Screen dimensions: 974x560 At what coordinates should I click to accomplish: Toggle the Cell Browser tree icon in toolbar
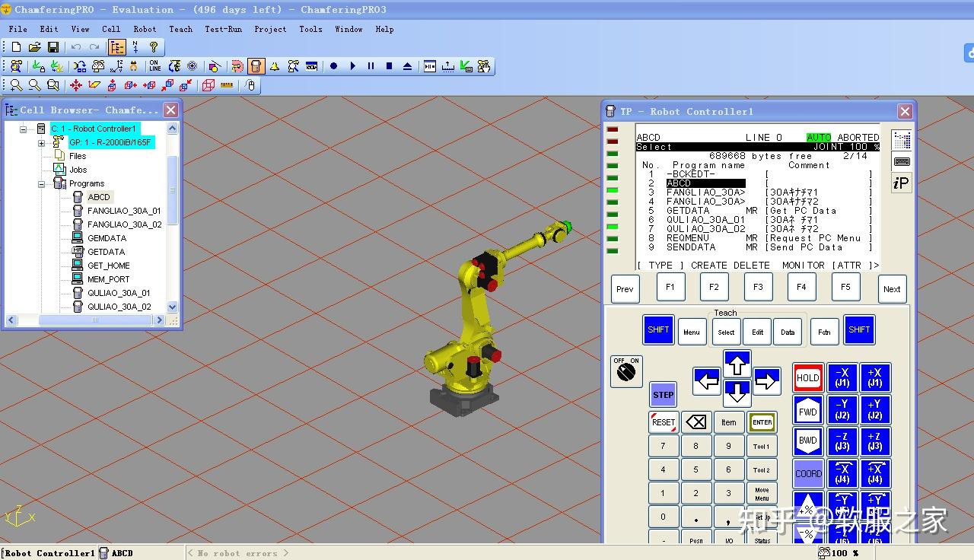(116, 47)
